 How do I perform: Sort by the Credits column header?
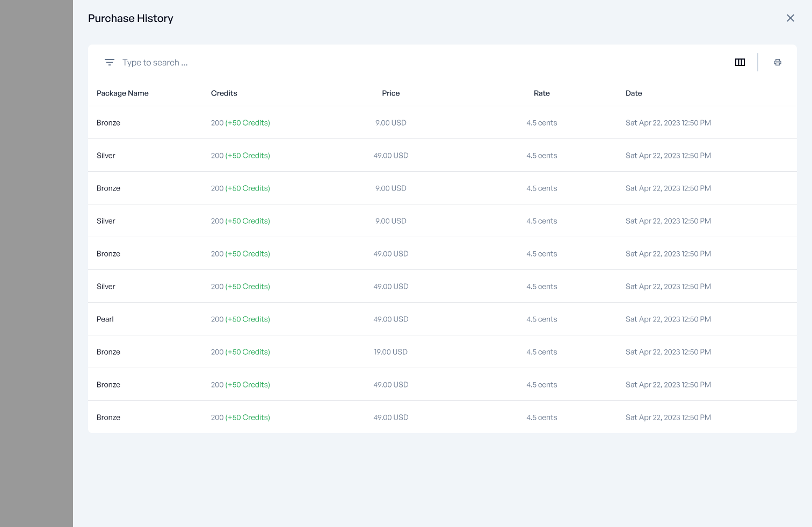click(x=224, y=93)
